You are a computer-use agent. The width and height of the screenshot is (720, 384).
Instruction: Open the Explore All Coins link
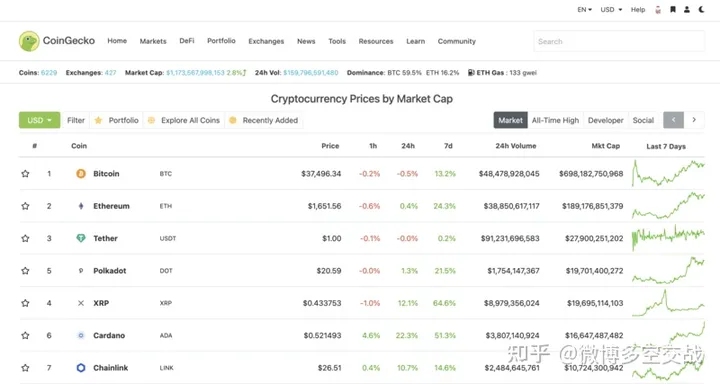(184, 120)
